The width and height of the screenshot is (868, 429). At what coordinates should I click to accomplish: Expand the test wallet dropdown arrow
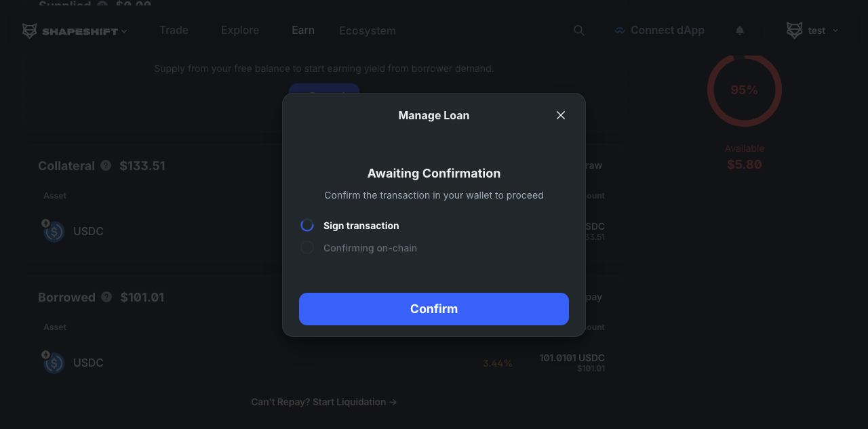point(835,30)
